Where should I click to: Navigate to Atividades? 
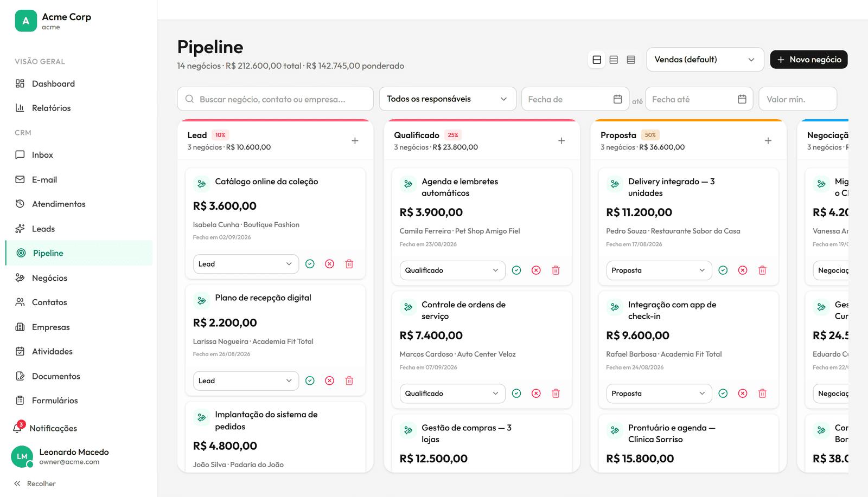pos(79,351)
